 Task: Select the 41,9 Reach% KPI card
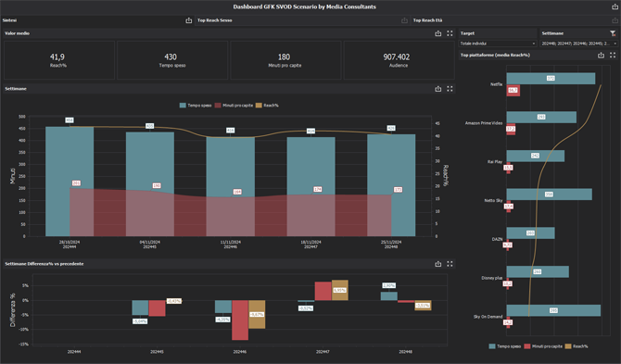click(x=59, y=60)
